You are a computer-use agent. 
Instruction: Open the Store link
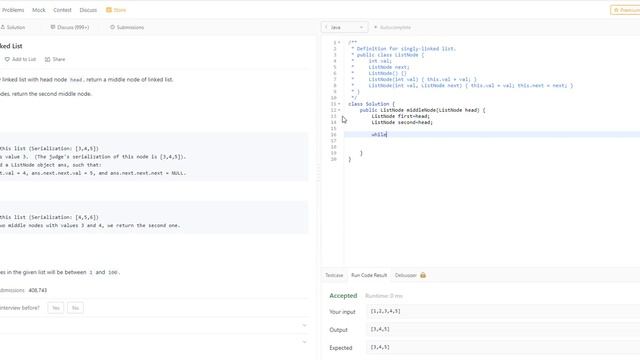pos(116,10)
